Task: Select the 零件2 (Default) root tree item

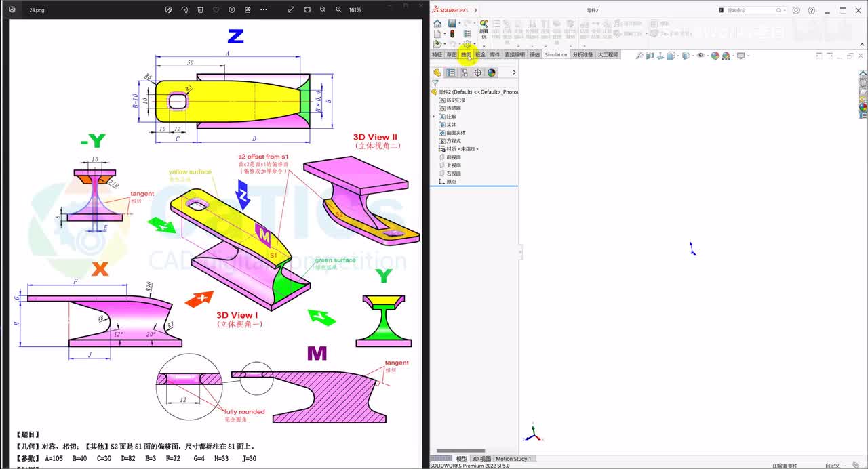Action: [x=475, y=91]
